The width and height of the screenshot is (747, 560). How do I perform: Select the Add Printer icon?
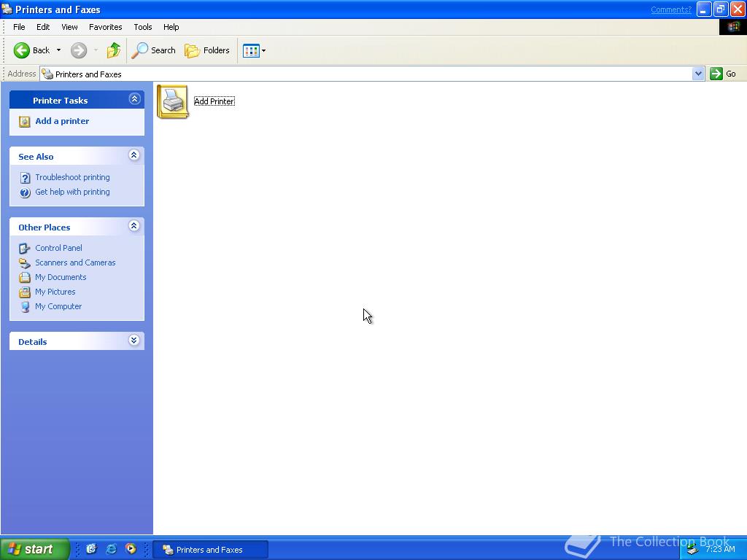(x=172, y=101)
